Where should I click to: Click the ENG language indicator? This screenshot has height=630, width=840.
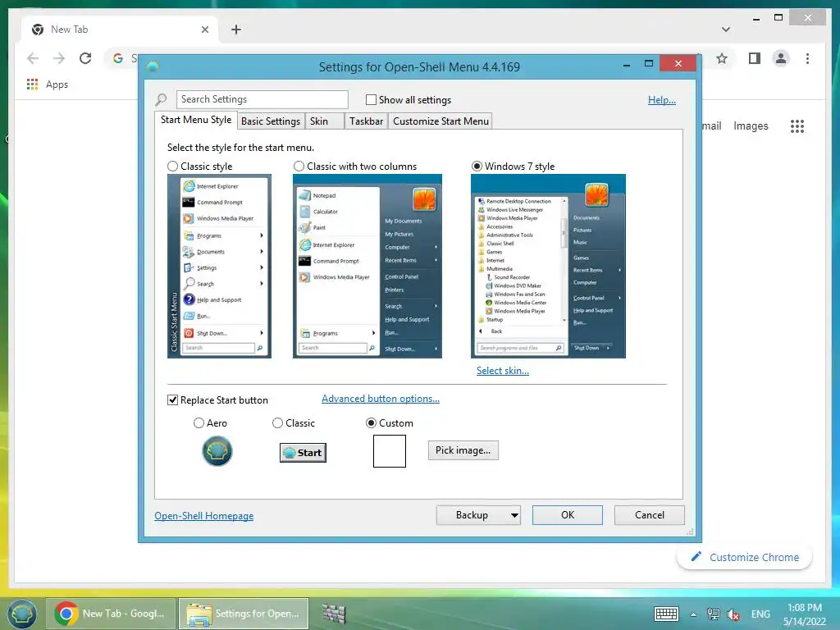pos(760,614)
